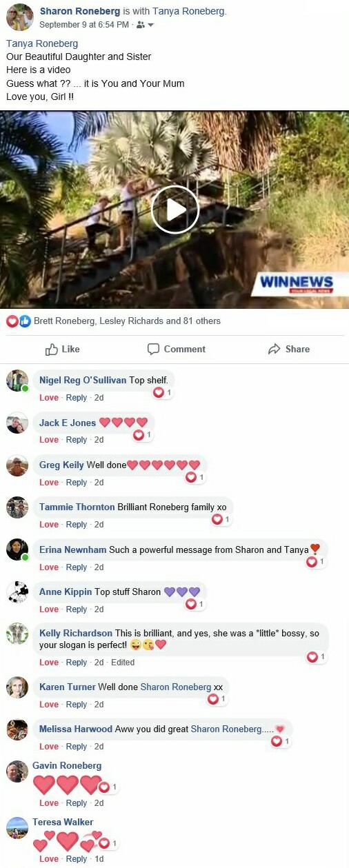Toggle Love on Gavin Roneberg's comment
This screenshot has height=868, width=349.
tap(49, 803)
